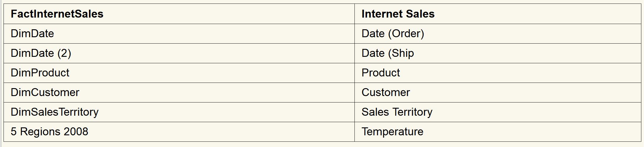Click the "(2)" after DimDate
Image resolution: width=644 pixels, height=147 pixels.
[64, 53]
